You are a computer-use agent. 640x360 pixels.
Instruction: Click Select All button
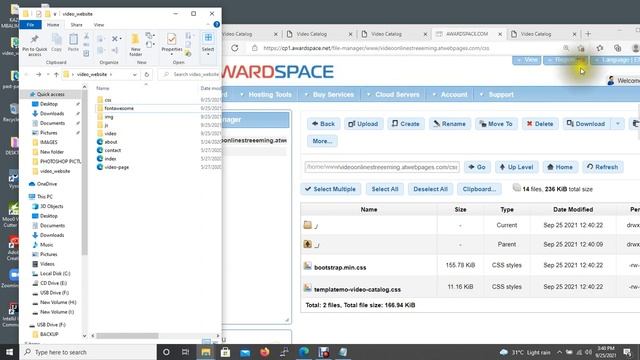coord(384,189)
